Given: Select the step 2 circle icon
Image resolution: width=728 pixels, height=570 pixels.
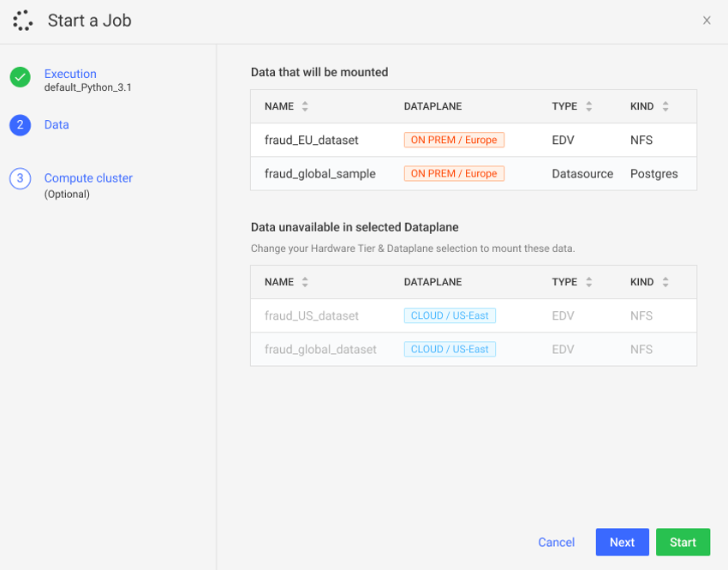Looking at the screenshot, I should pos(20,125).
